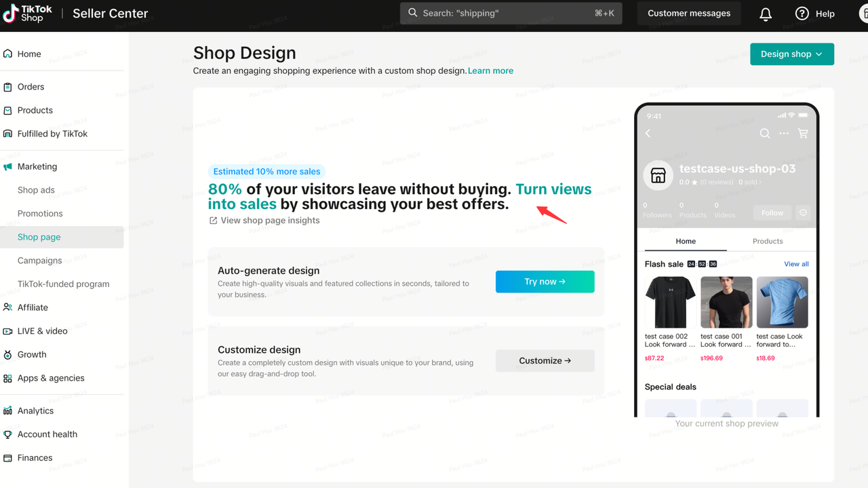Image resolution: width=868 pixels, height=488 pixels.
Task: Click the Customize button
Action: tap(545, 360)
